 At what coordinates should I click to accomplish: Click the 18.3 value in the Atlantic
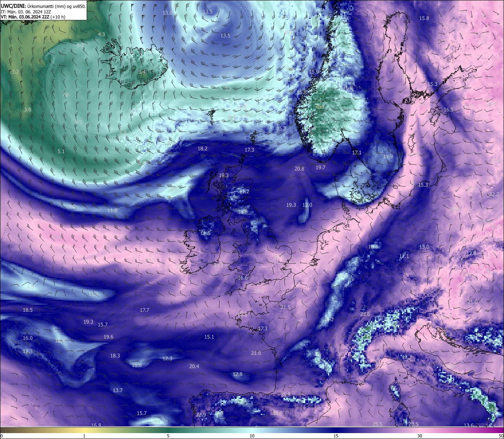[115, 356]
